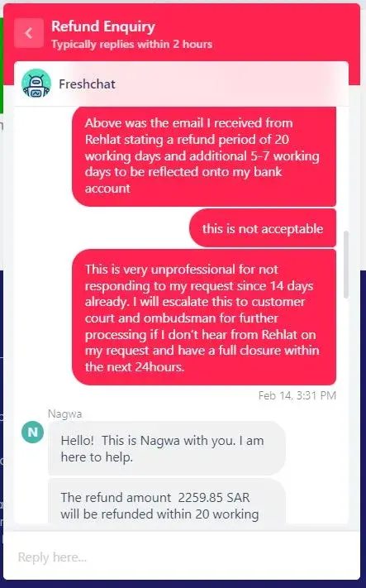Click the Typically replies within 2 hours subtitle
Image resolution: width=366 pixels, height=588 pixels.
coord(132,45)
